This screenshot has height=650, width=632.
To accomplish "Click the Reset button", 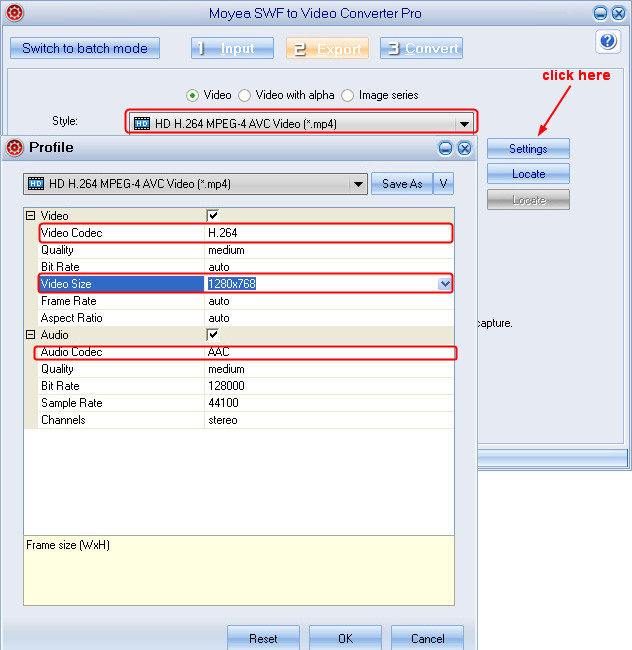I will (x=263, y=638).
